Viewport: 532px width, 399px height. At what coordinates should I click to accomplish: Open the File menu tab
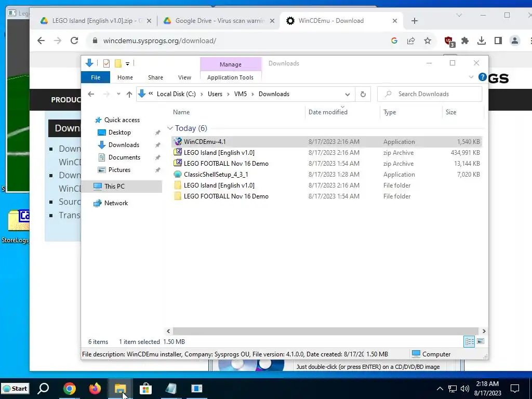point(96,77)
